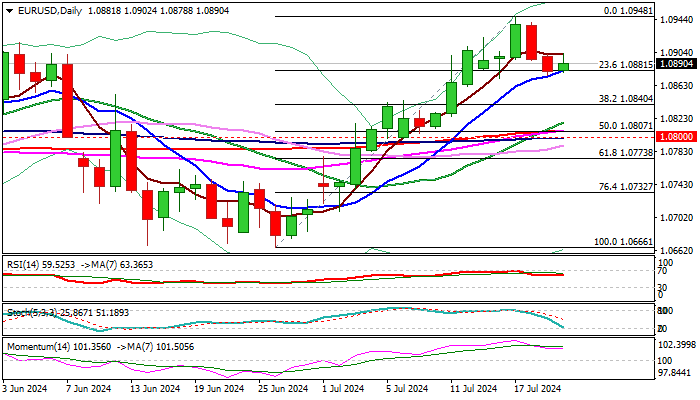700x400 pixels.
Task: Select the 100.0 1.06661 Fibonacci level label
Action: pyautogui.click(x=623, y=242)
